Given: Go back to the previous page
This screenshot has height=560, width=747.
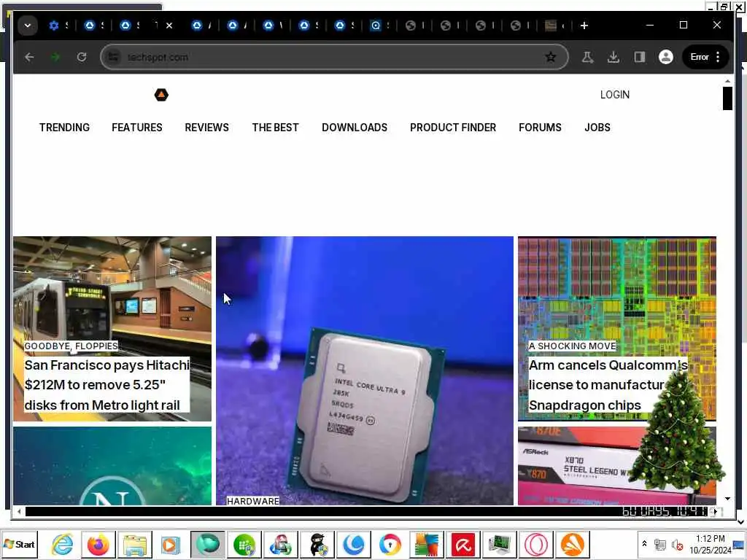Looking at the screenshot, I should [29, 57].
